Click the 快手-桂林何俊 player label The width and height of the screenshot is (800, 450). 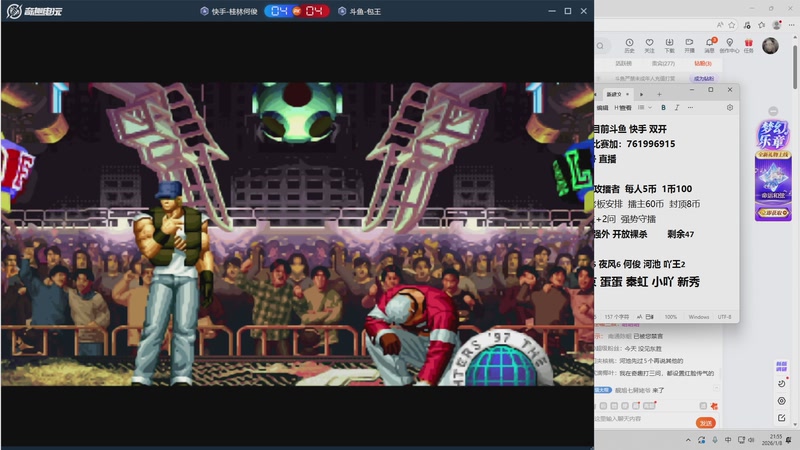point(229,11)
